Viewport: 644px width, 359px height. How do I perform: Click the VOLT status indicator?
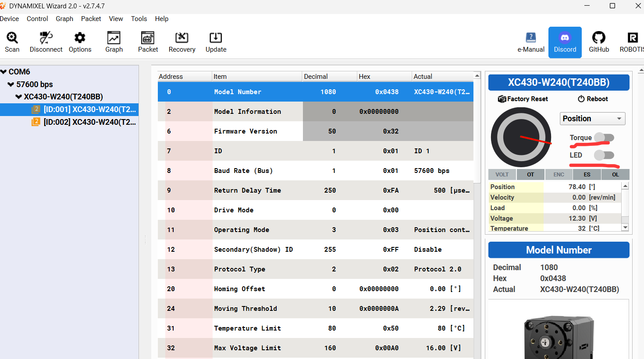pyautogui.click(x=502, y=174)
